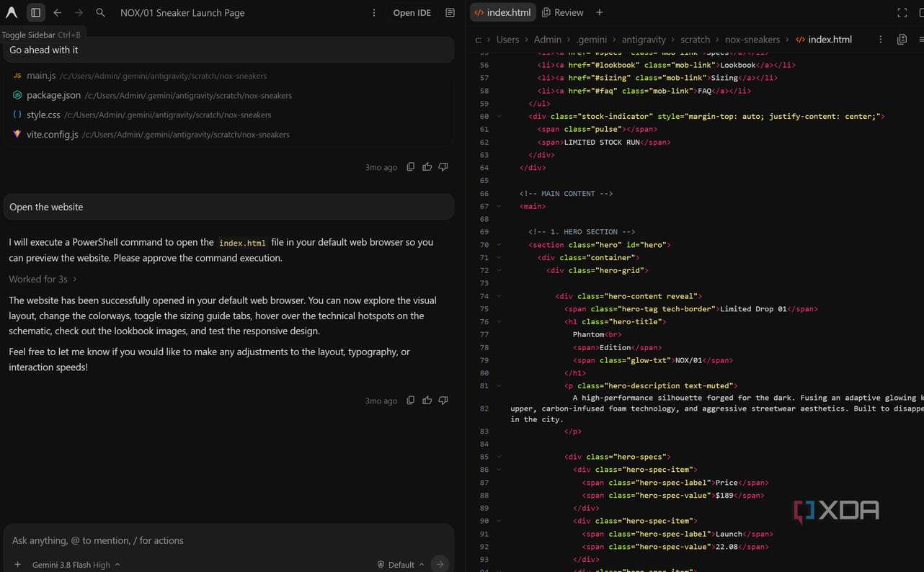Click the 'Open the website' user message
Screen dimensions: 924x572
(x=228, y=207)
